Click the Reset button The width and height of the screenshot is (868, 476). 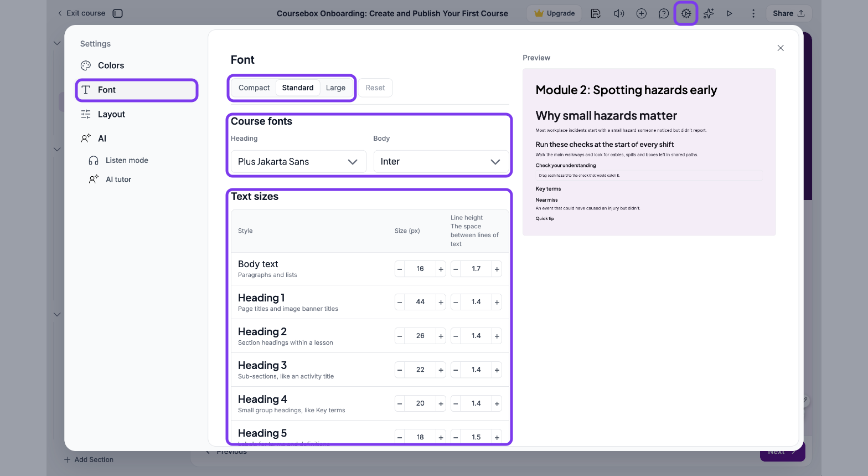tap(375, 88)
